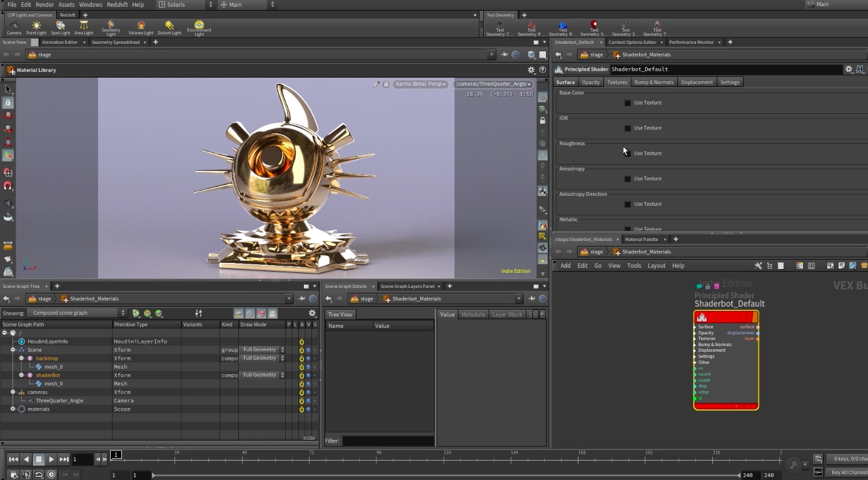Screen dimensions: 868x480
Task: Click the Principled Shader node icon in network
Action: pos(702,317)
